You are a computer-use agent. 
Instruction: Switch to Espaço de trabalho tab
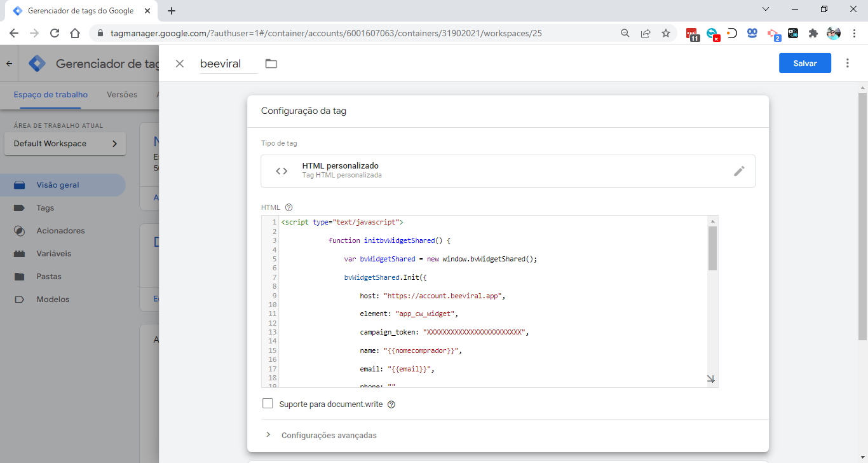[x=51, y=95]
